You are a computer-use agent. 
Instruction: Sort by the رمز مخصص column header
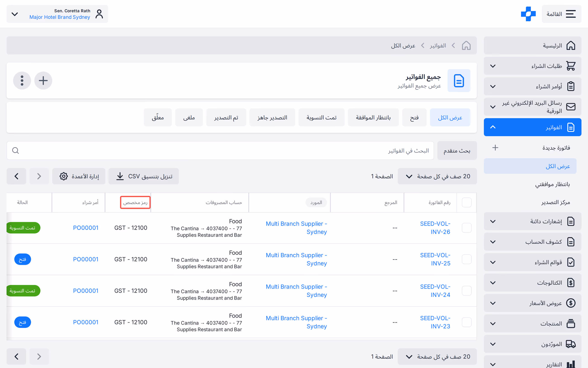135,202
